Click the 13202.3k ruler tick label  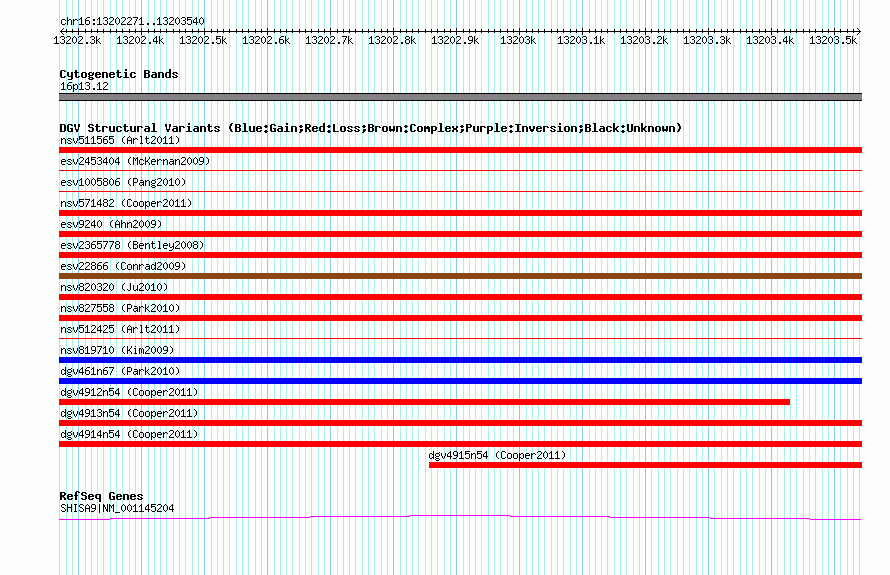point(77,40)
